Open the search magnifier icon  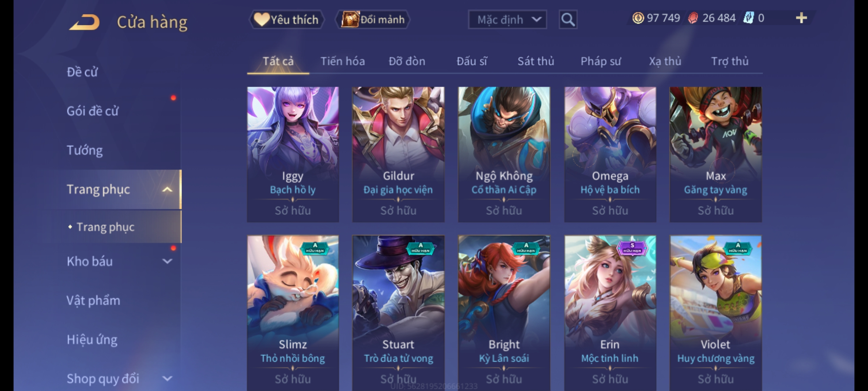tap(568, 20)
